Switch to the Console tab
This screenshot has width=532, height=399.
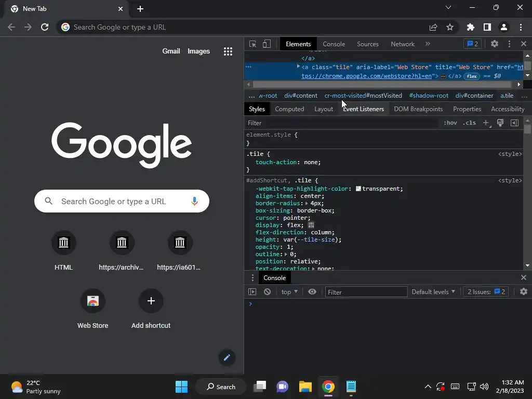(334, 44)
